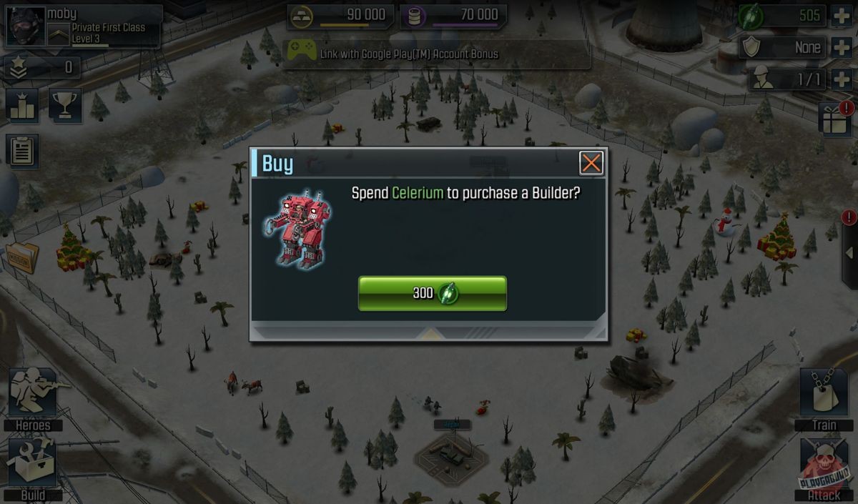Open the Train troops menu
858x504 pixels.
(824, 399)
